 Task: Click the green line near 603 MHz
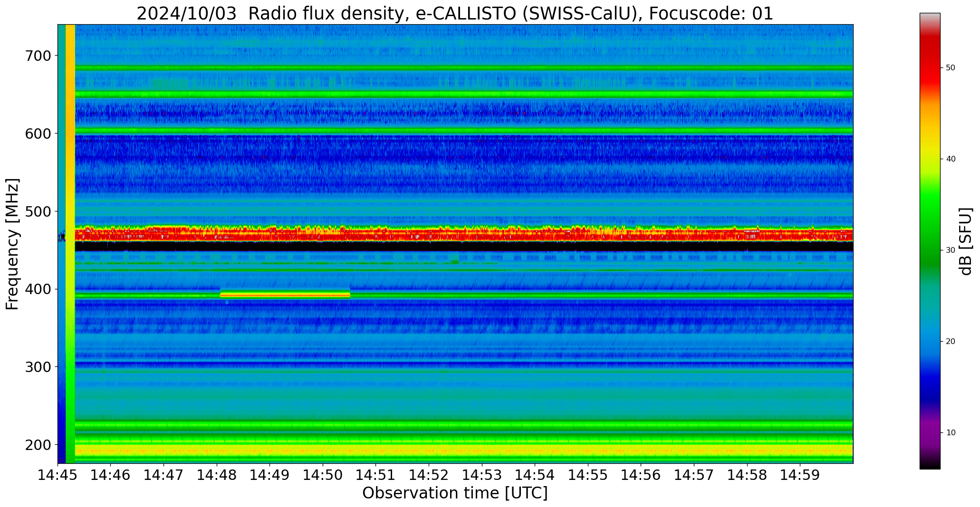coord(464,131)
